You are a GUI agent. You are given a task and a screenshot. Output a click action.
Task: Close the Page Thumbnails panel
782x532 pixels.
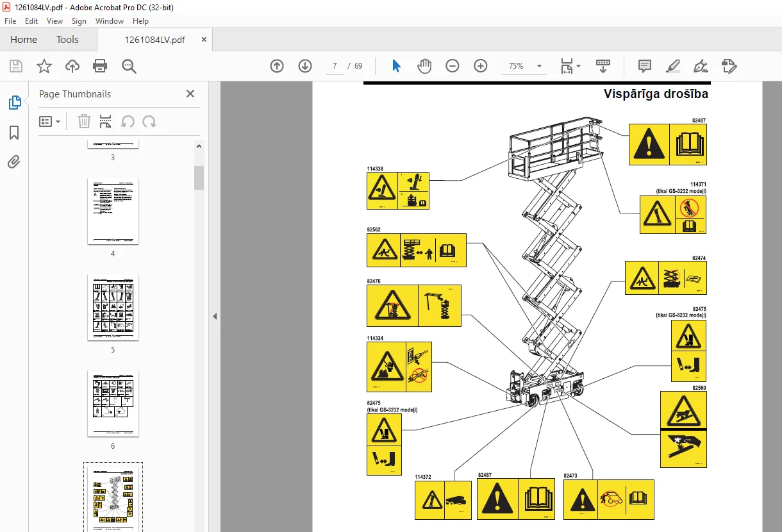pos(190,94)
